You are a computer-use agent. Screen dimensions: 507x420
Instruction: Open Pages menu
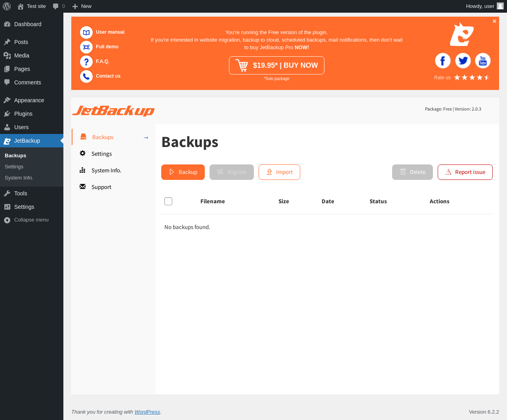(x=32, y=69)
